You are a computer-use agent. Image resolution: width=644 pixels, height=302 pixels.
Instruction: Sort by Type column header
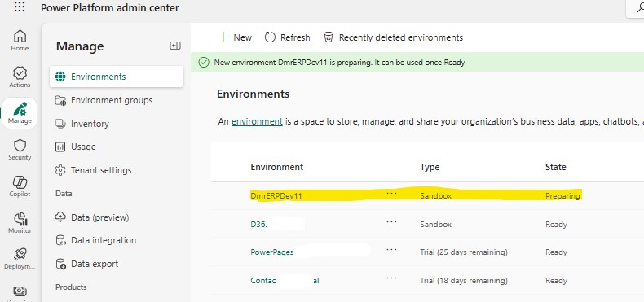pos(430,167)
